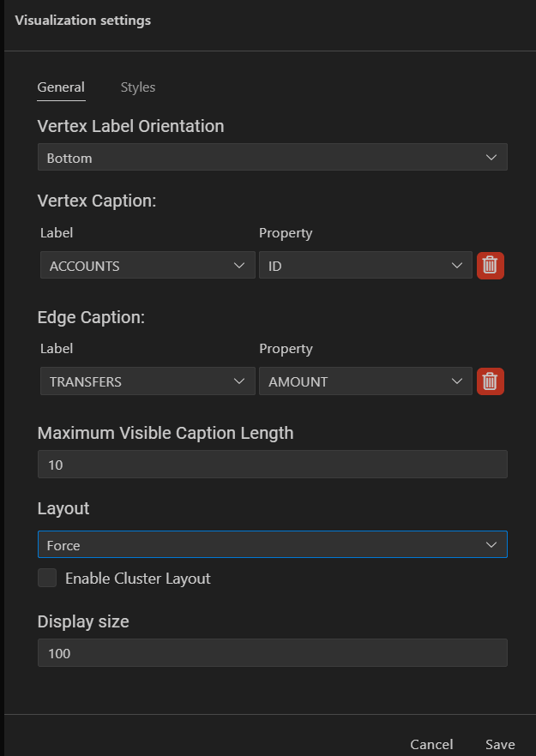536x756 pixels.
Task: Expand the TRANSFERS edge label dropdown
Action: pyautogui.click(x=147, y=381)
